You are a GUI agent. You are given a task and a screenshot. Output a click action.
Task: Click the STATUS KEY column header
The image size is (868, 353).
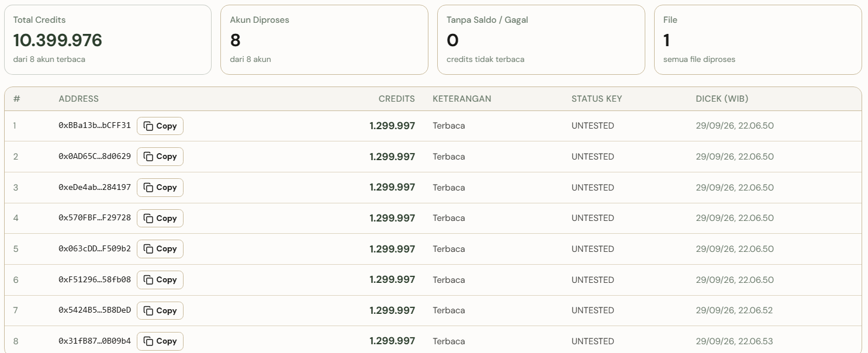597,99
